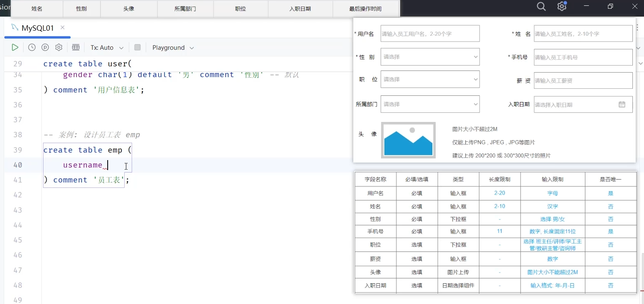Restore the window using the title bar button
This screenshot has height=304, width=644.
(610, 6)
